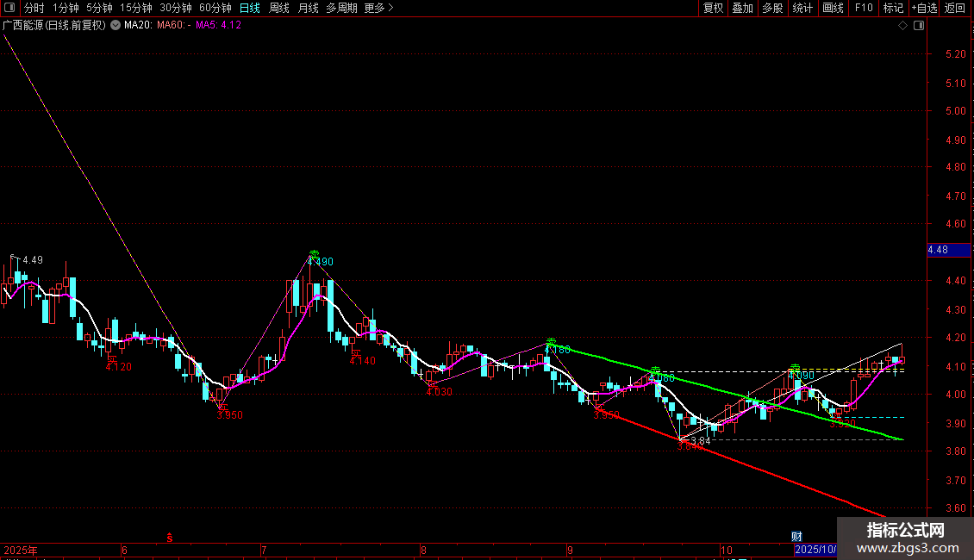The image size is (974, 560).
Task: Open F10 company information
Action: [864, 8]
